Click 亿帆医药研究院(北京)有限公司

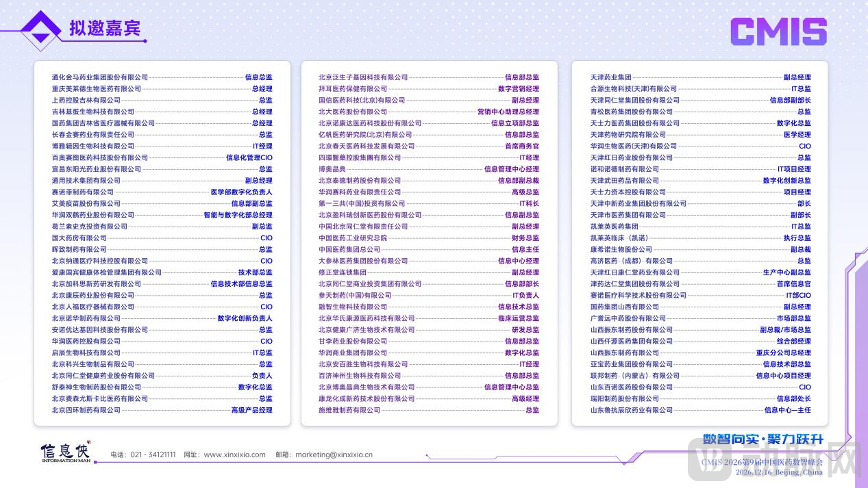point(365,135)
